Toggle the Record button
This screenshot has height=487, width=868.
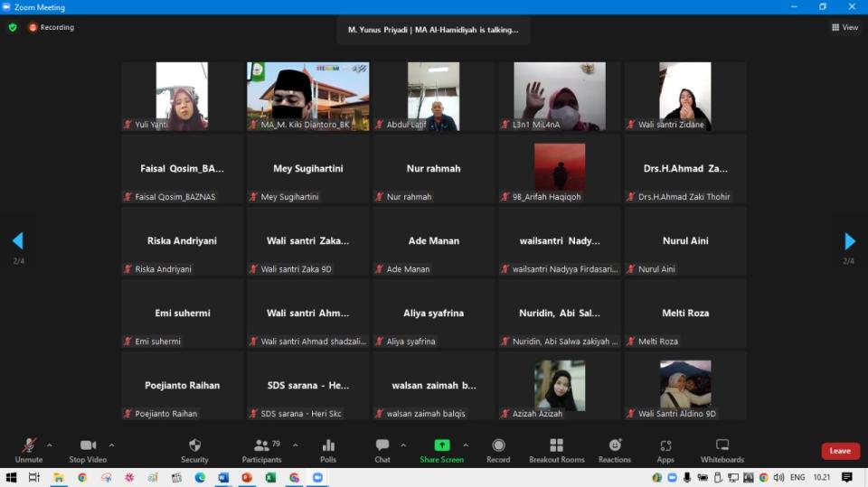pyautogui.click(x=498, y=450)
